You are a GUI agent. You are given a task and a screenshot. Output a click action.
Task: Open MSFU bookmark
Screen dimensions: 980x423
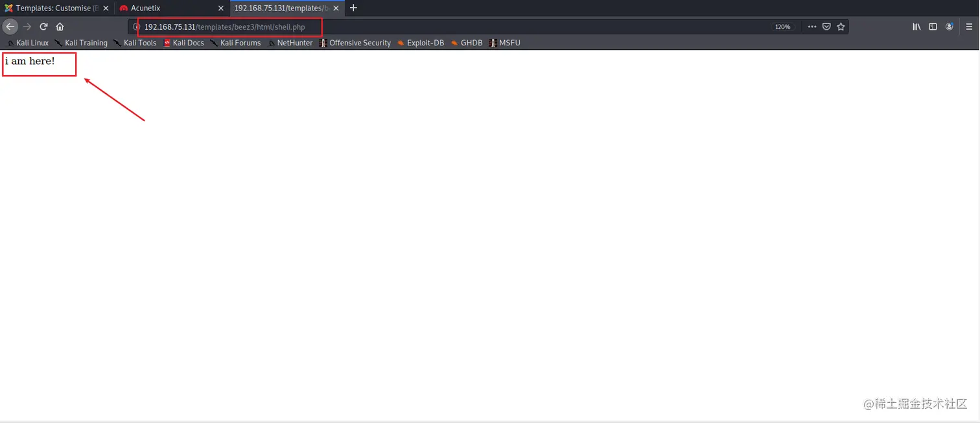[504, 43]
